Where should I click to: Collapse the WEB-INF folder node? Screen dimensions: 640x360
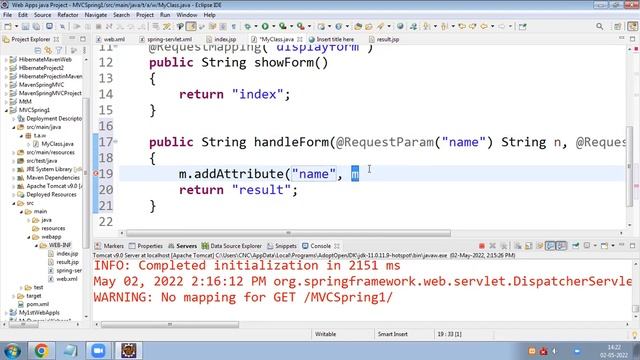tap(36, 245)
